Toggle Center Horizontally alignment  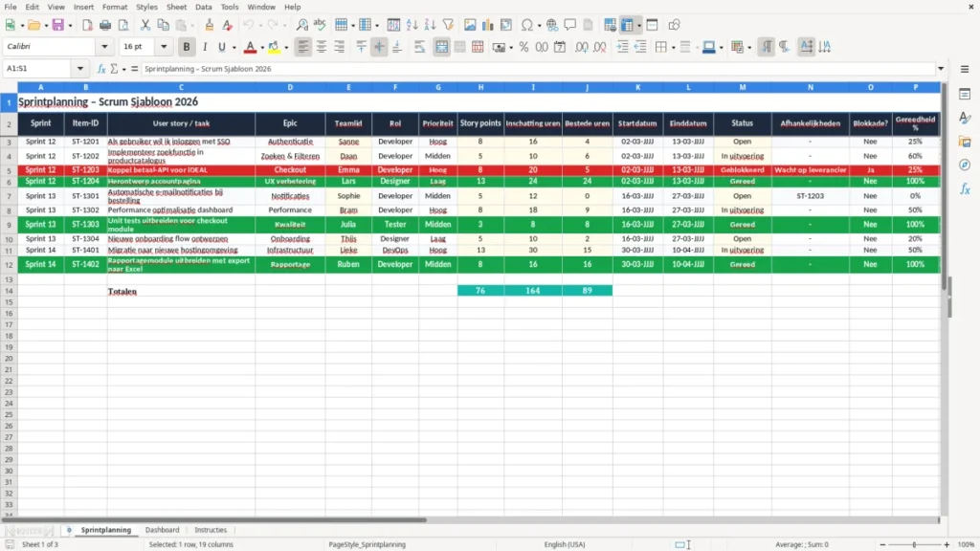tap(322, 47)
